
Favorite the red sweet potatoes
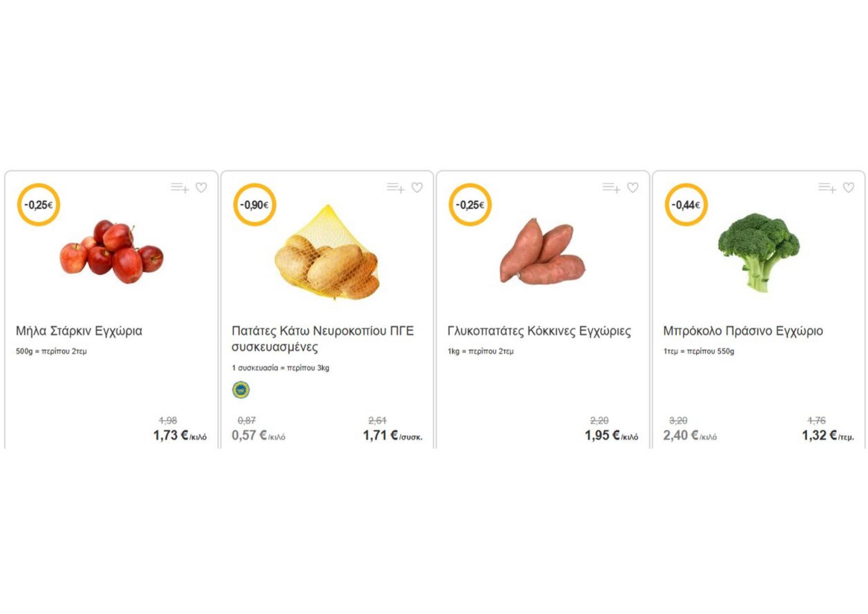(x=633, y=188)
